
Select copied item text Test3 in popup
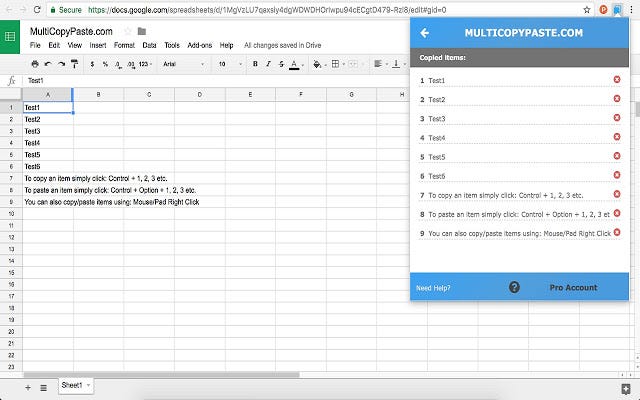pyautogui.click(x=437, y=119)
